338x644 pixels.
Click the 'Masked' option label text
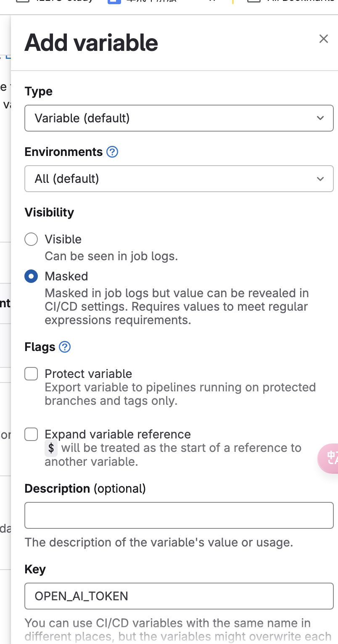(x=66, y=276)
